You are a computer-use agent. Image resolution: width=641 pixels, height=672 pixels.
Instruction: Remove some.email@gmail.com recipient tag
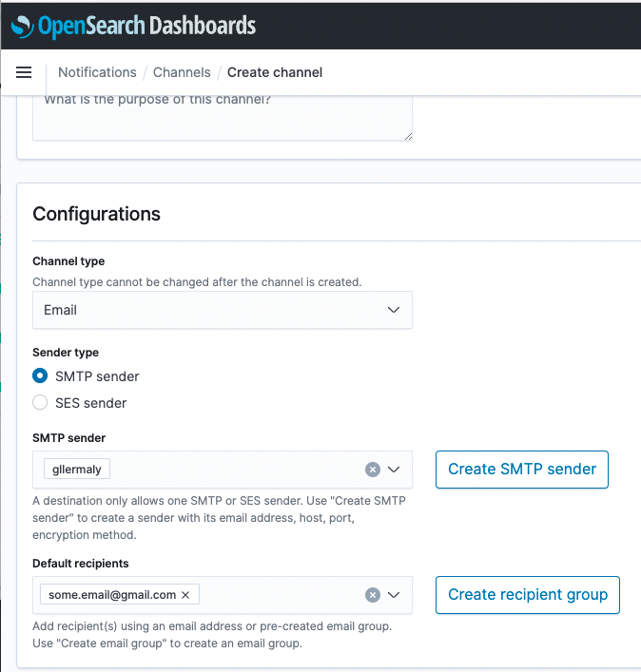click(x=185, y=595)
